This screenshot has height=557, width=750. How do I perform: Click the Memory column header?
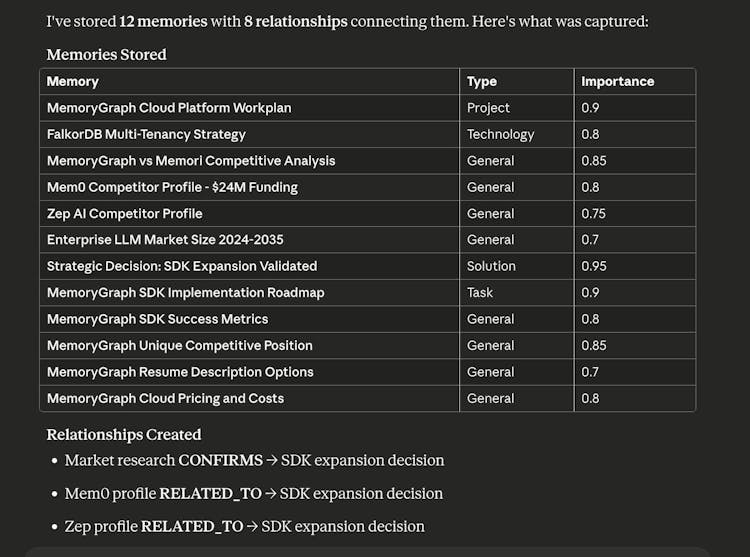tap(73, 82)
